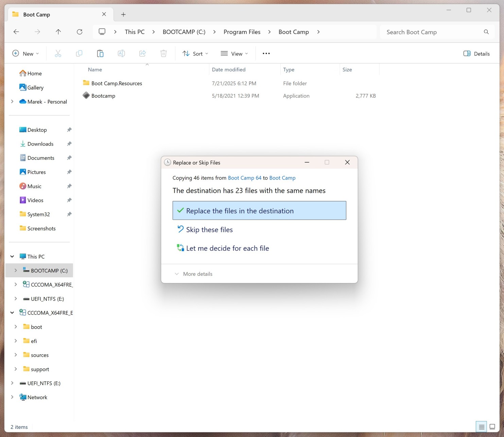Go up one folder level
504x437 pixels.
tap(58, 32)
